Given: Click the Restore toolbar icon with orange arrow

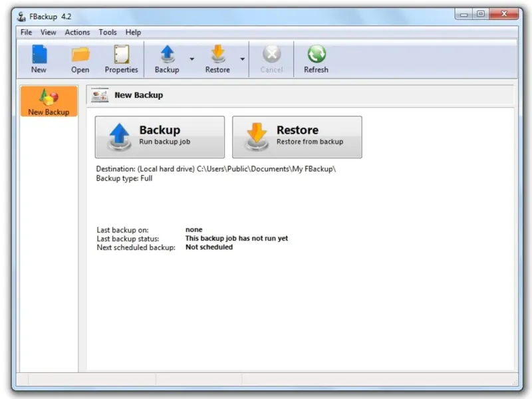Looking at the screenshot, I should [217, 59].
